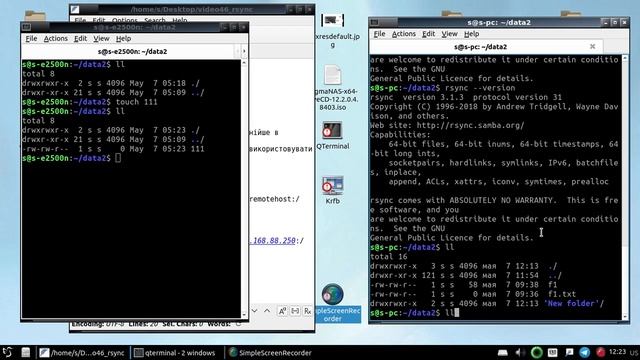
Task: Switch to SimpleScreenRecorder taskbar button
Action: 271,353
